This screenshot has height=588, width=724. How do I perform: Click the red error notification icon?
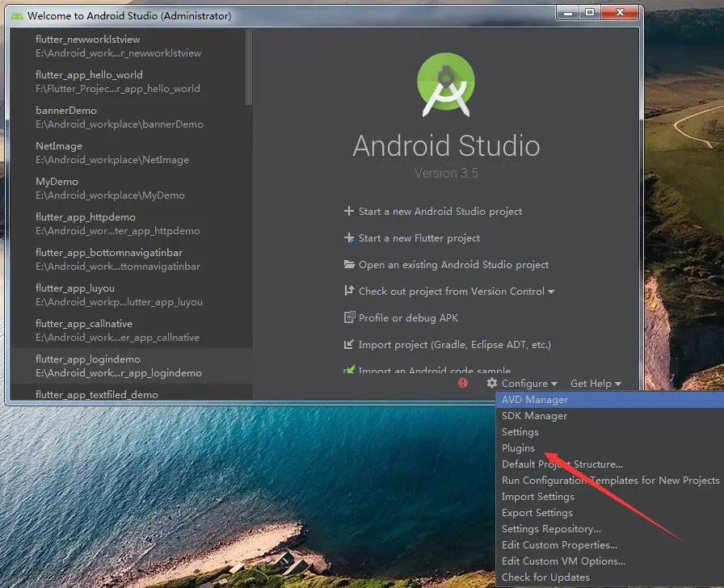[463, 383]
